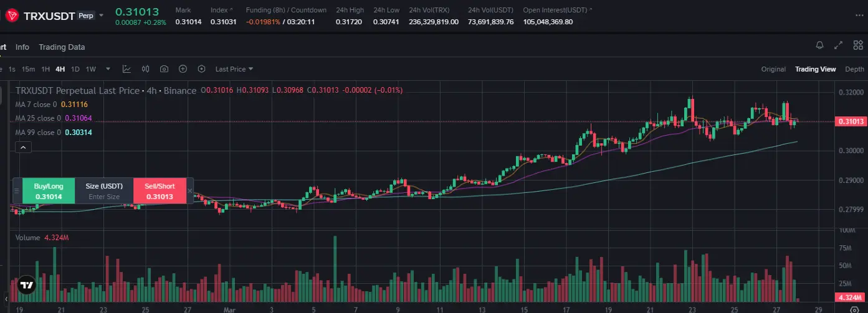The image size is (868, 313).
Task: Select the 1D timeframe
Action: [x=75, y=69]
